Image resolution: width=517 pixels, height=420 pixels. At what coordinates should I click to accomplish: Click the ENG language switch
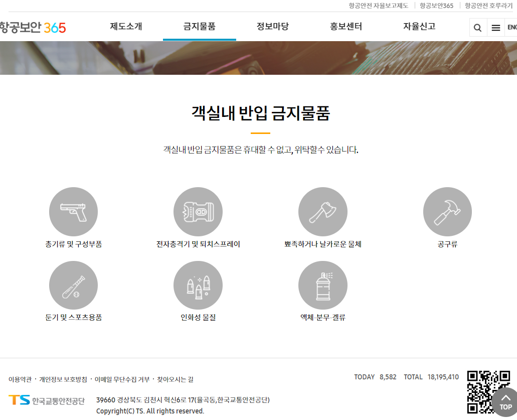pyautogui.click(x=512, y=28)
